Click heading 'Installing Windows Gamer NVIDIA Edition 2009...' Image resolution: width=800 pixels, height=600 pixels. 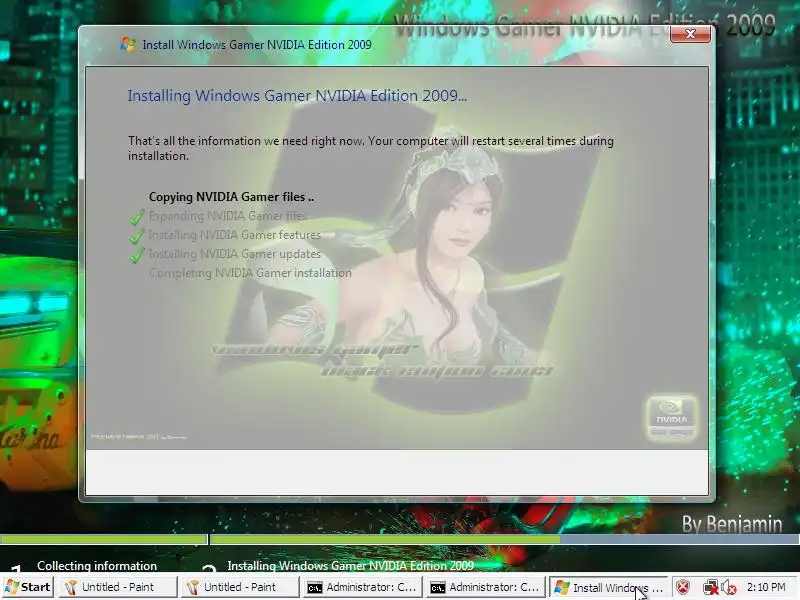point(297,95)
